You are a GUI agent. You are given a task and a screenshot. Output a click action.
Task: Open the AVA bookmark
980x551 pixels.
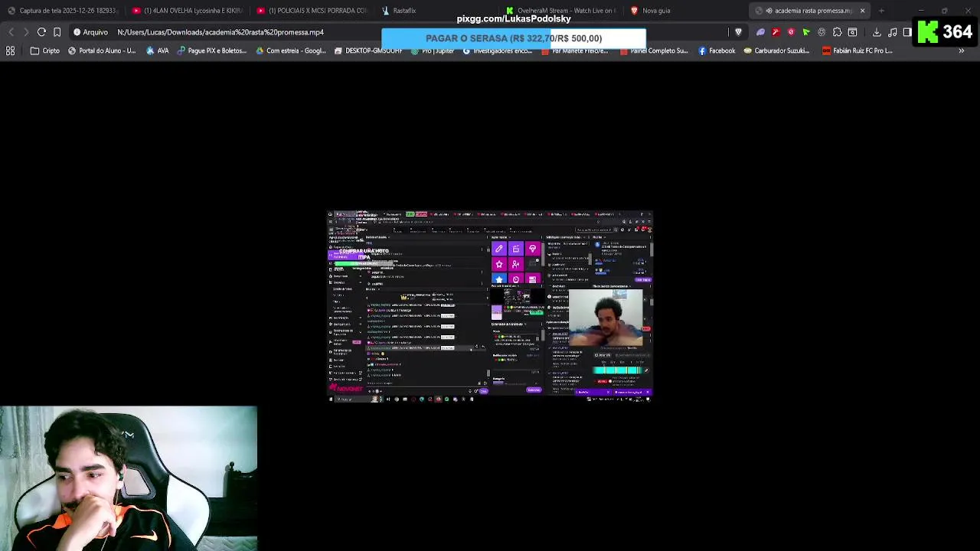[157, 51]
